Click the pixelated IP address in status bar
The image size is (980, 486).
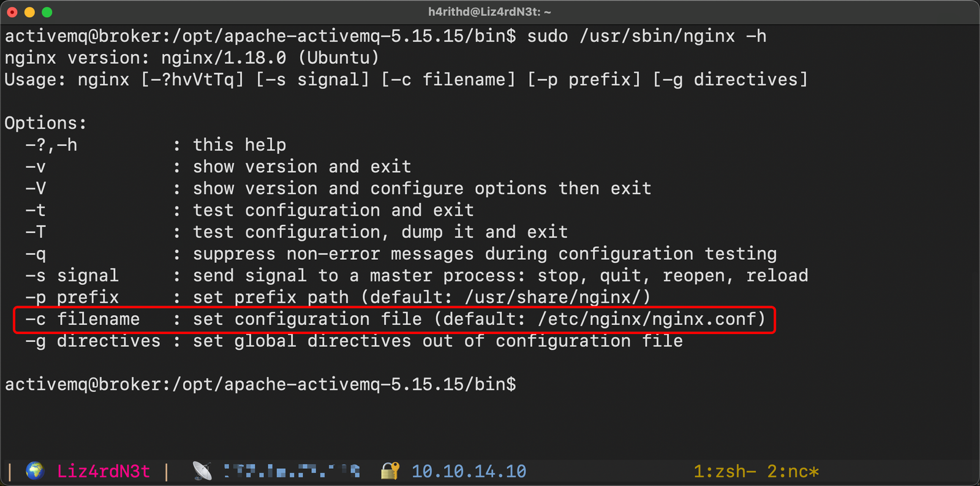(x=292, y=471)
